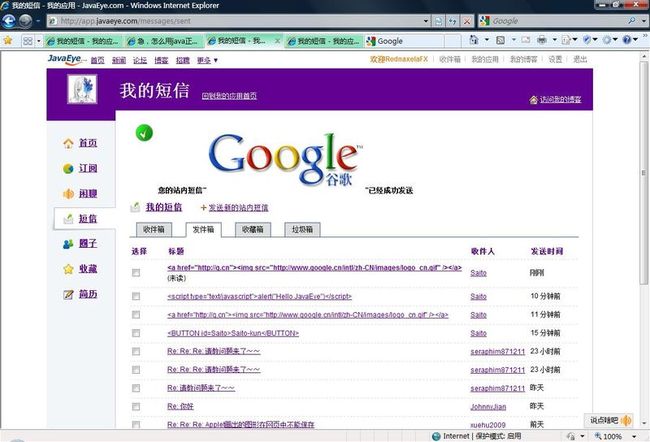Click the globe icon beside 订阅 in sidebar
Image resolution: width=650 pixels, height=442 pixels.
click(x=68, y=169)
